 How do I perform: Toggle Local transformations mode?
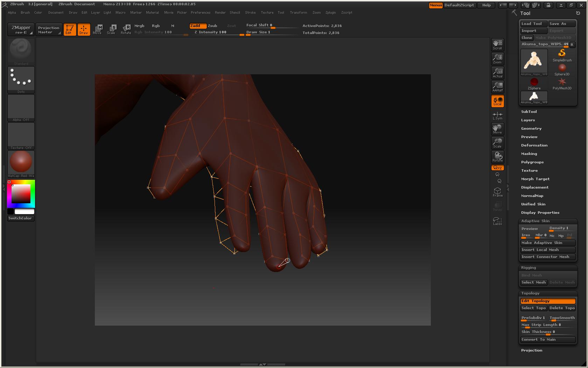click(x=497, y=101)
